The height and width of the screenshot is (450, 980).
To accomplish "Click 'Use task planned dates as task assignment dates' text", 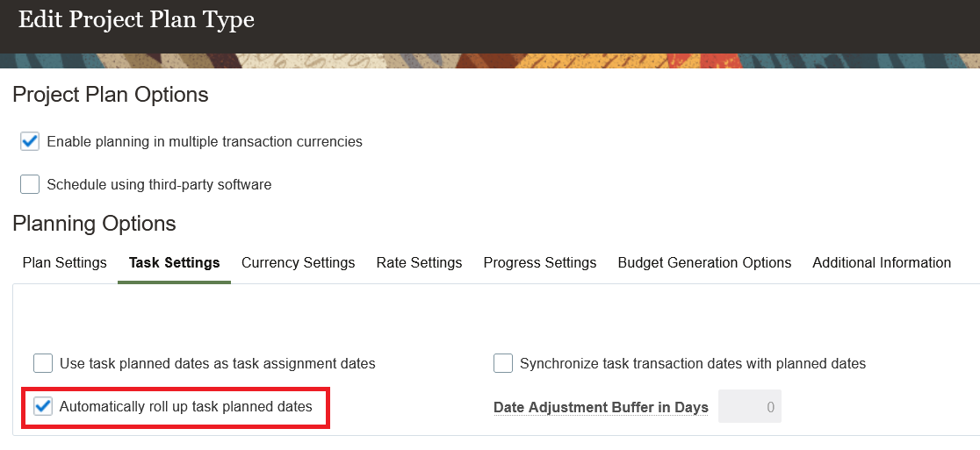I will [x=218, y=363].
